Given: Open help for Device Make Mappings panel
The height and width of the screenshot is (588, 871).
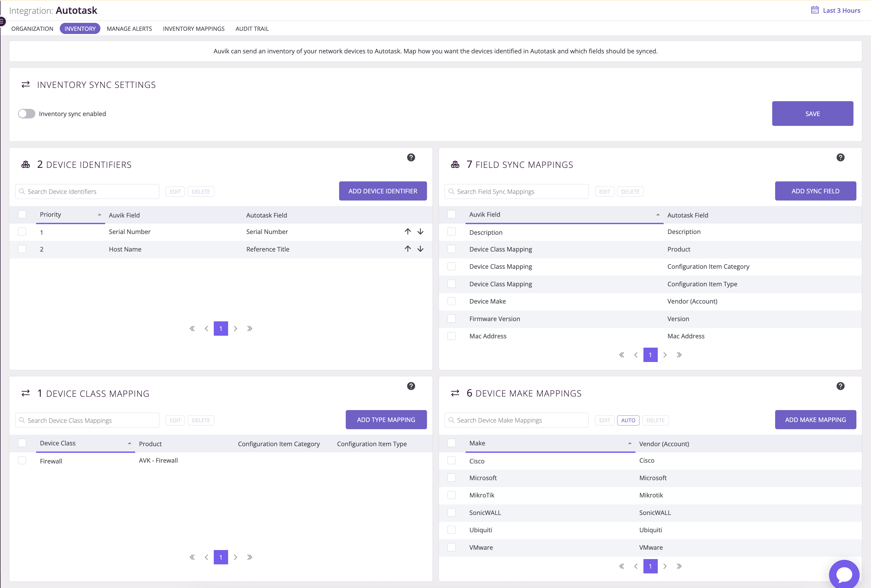Looking at the screenshot, I should [x=840, y=386].
